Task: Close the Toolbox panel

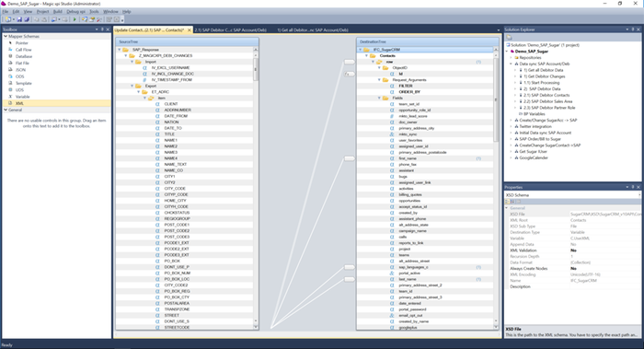Action: pos(108,29)
